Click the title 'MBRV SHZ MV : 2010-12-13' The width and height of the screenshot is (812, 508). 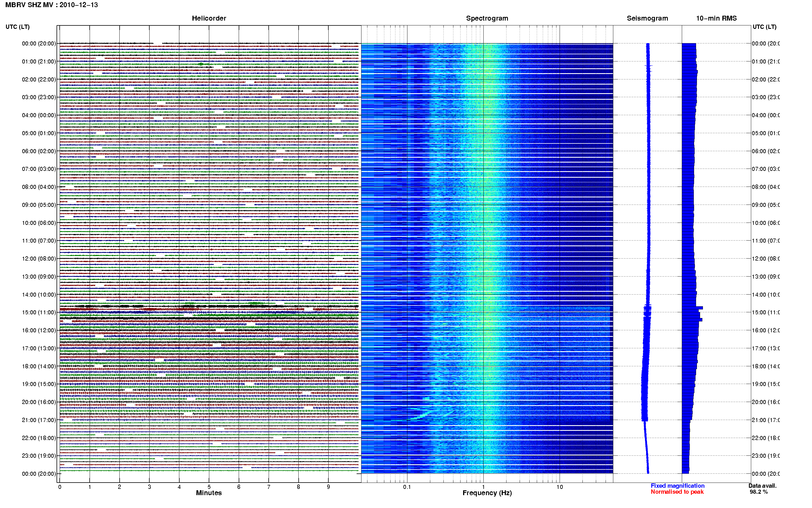click(x=51, y=5)
